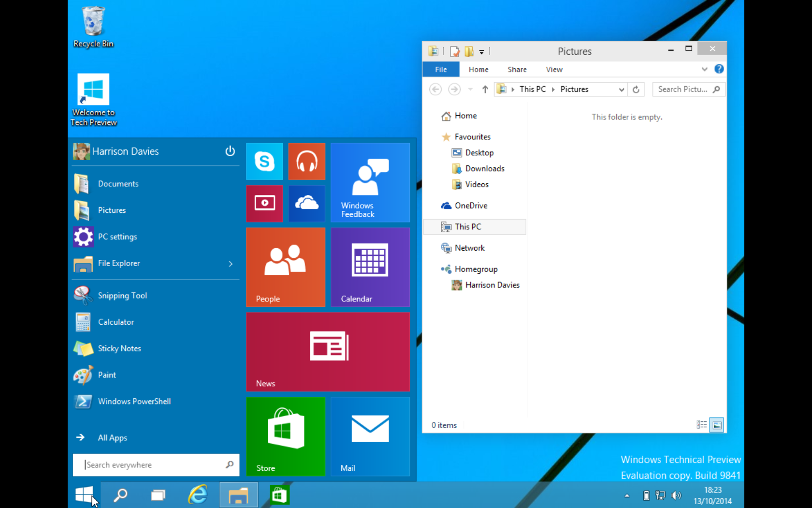Expand the File Explorer submenu arrow
Screen dimensions: 812x508
tap(231, 264)
